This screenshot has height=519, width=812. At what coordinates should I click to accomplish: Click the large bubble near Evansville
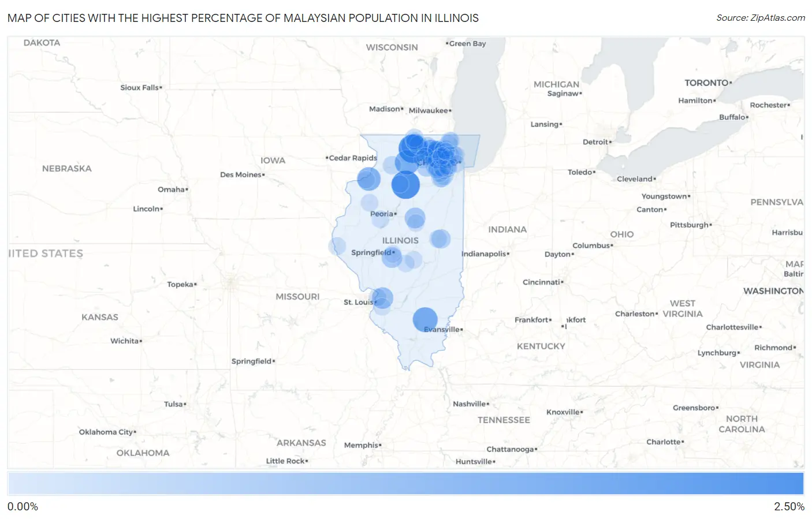(425, 319)
